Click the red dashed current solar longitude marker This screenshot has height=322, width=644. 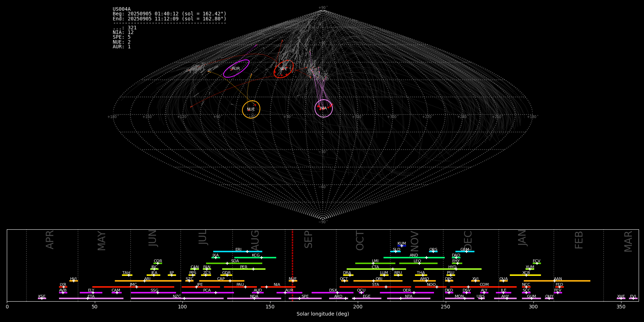(x=292, y=265)
